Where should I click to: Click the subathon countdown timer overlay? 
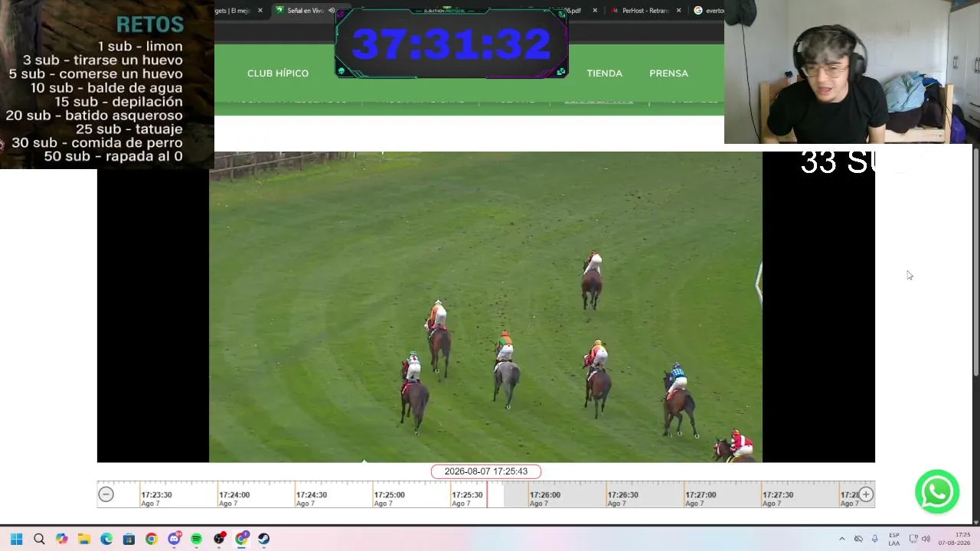click(x=452, y=44)
